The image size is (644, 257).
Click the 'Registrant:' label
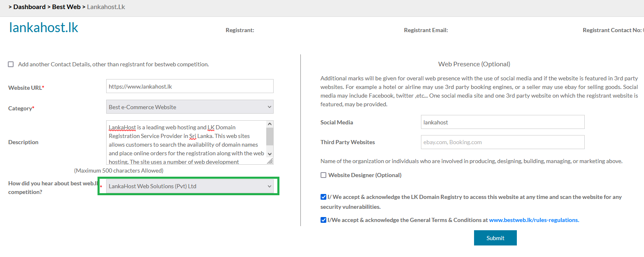[x=240, y=30]
